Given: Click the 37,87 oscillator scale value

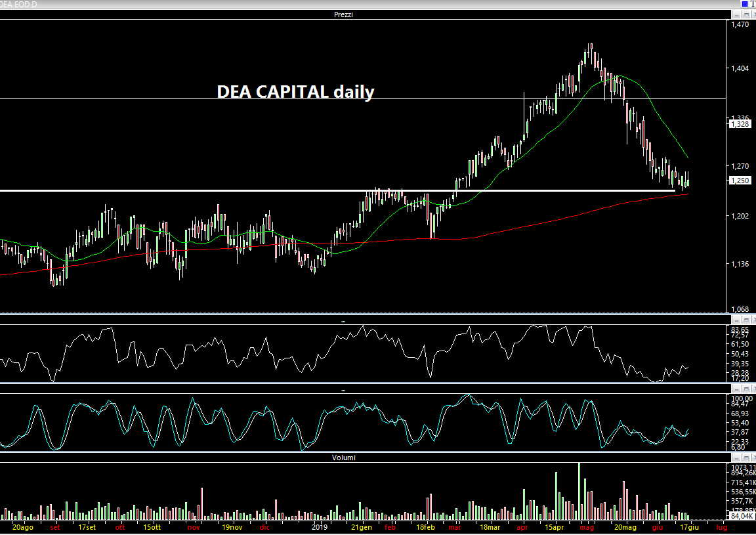Looking at the screenshot, I should pos(740,432).
